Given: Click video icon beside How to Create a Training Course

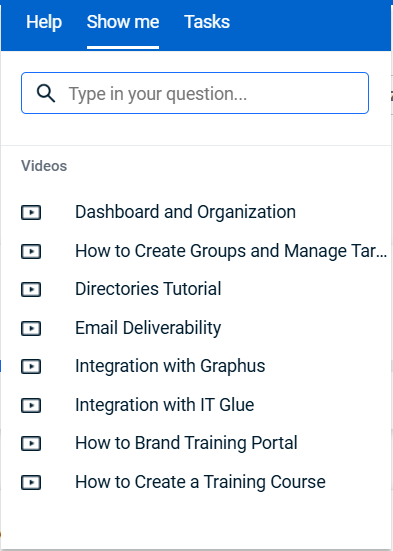Looking at the screenshot, I should 31,482.
